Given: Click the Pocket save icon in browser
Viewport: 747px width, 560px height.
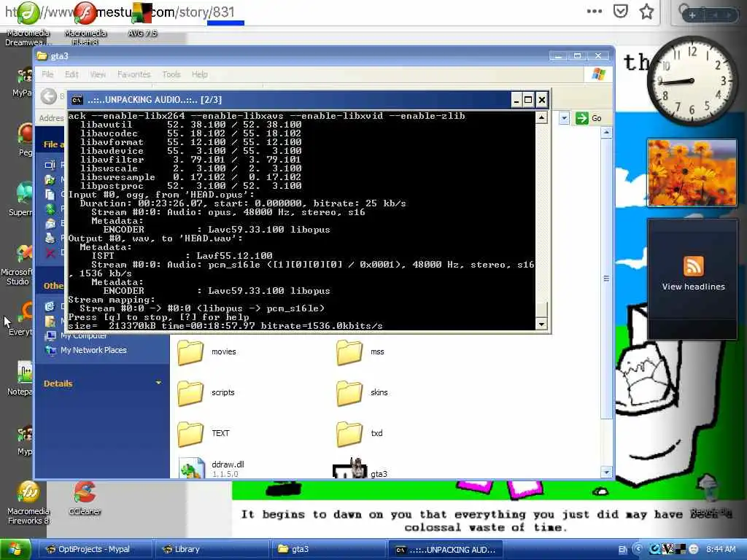Looking at the screenshot, I should click(x=620, y=12).
